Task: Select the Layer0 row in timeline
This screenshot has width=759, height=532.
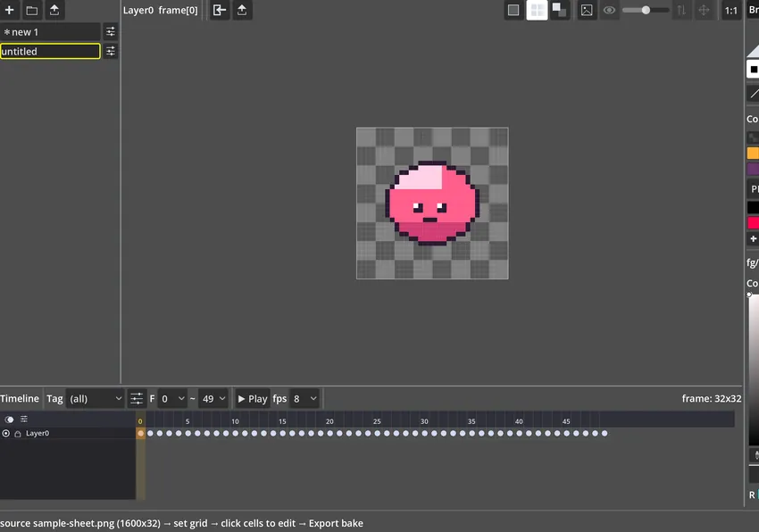Action: (68, 433)
